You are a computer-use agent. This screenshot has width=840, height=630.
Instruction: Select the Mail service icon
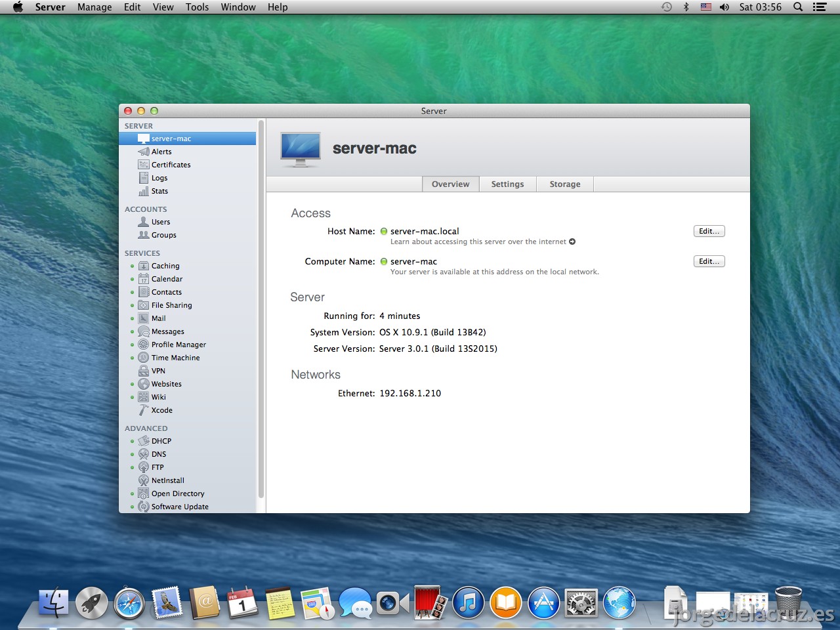(144, 318)
